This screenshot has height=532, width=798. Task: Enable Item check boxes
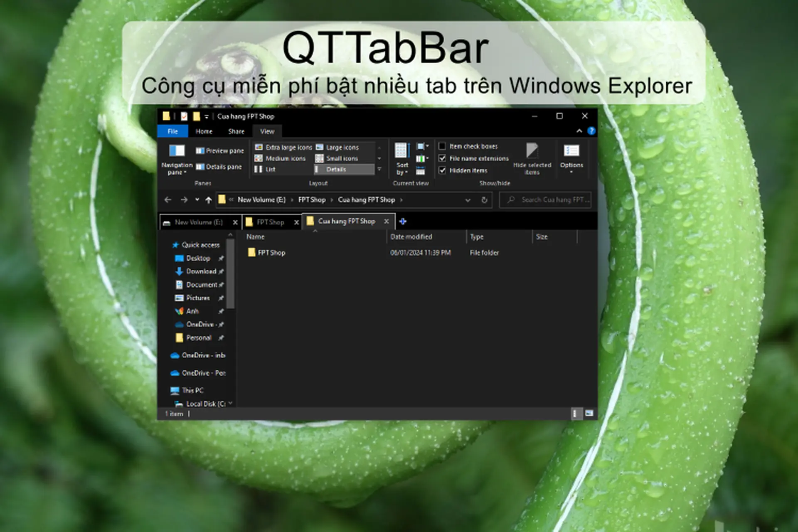pyautogui.click(x=443, y=146)
